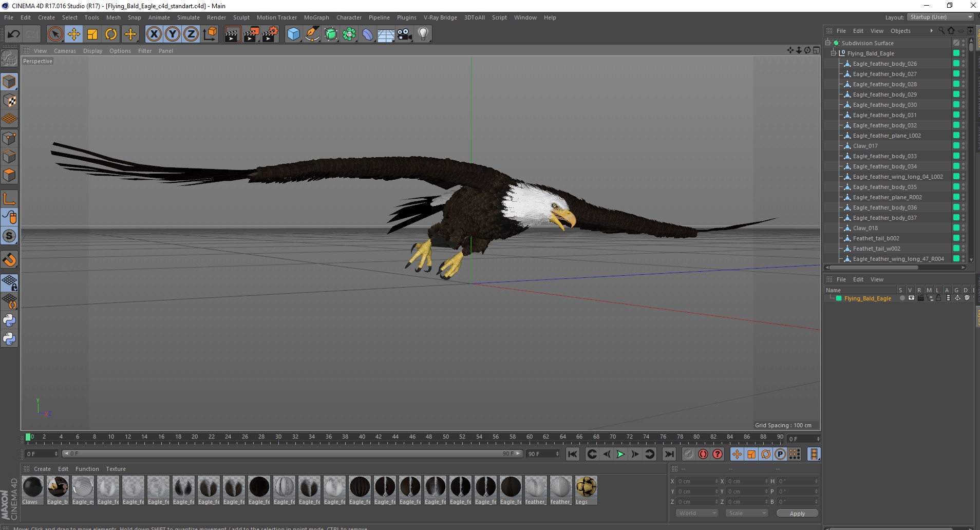This screenshot has height=530, width=980.
Task: Open the Simulate menu
Action: tap(189, 17)
